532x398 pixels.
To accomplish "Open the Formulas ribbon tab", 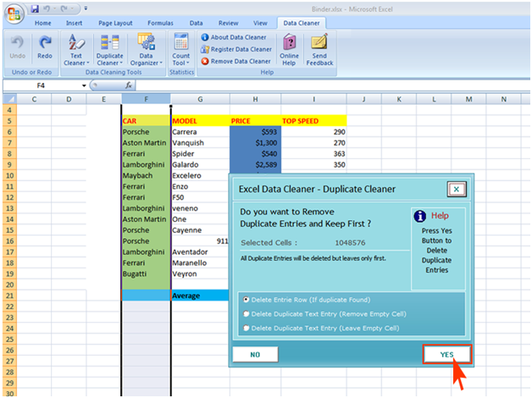I will (160, 23).
